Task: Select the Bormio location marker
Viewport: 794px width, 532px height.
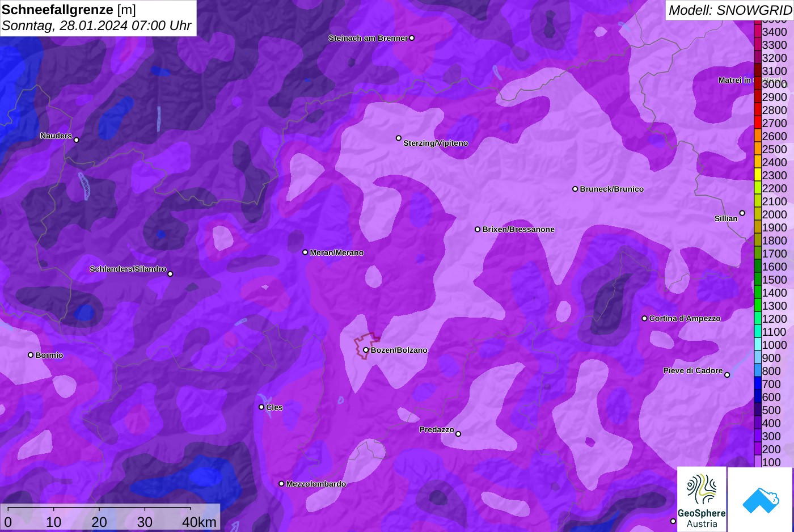Action: (x=31, y=355)
